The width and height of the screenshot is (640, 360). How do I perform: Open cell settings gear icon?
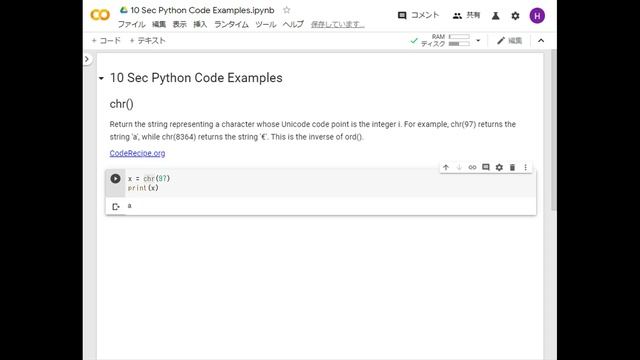[x=499, y=167]
